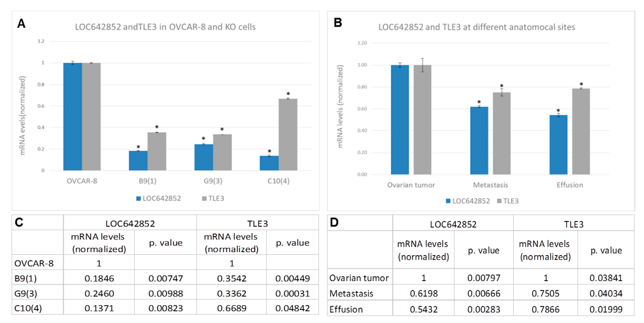Select the gray C10(4) TLE3 bar
The width and height of the screenshot is (644, 323).
click(x=288, y=135)
